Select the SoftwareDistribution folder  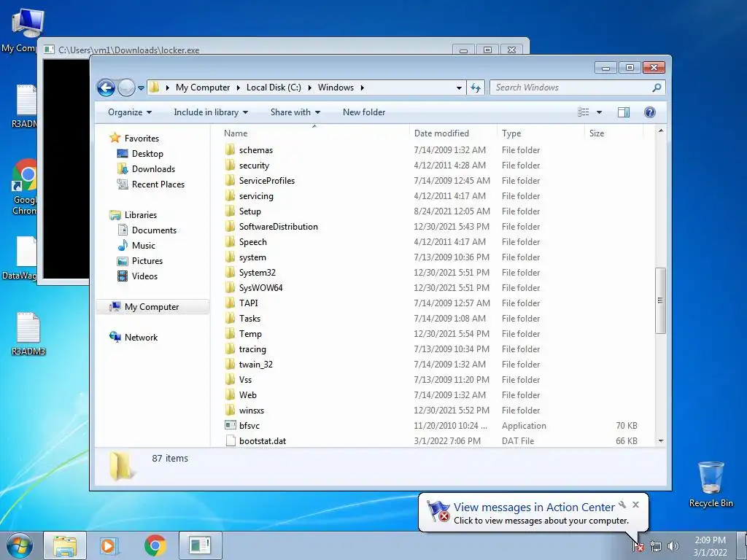coord(278,227)
